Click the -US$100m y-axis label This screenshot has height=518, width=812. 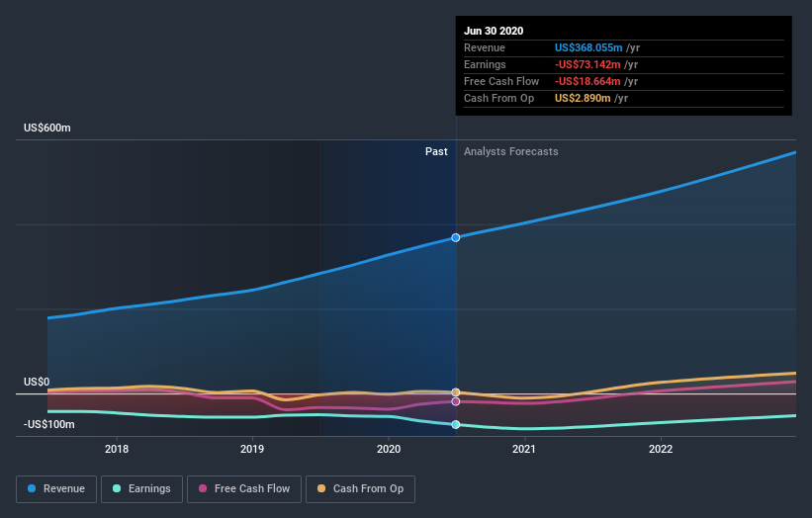coord(49,424)
